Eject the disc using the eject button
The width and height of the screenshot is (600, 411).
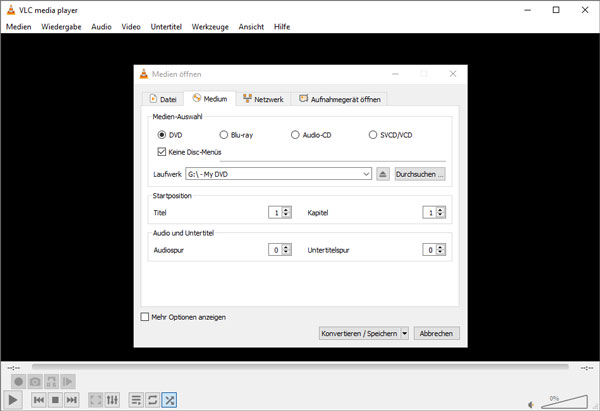383,174
